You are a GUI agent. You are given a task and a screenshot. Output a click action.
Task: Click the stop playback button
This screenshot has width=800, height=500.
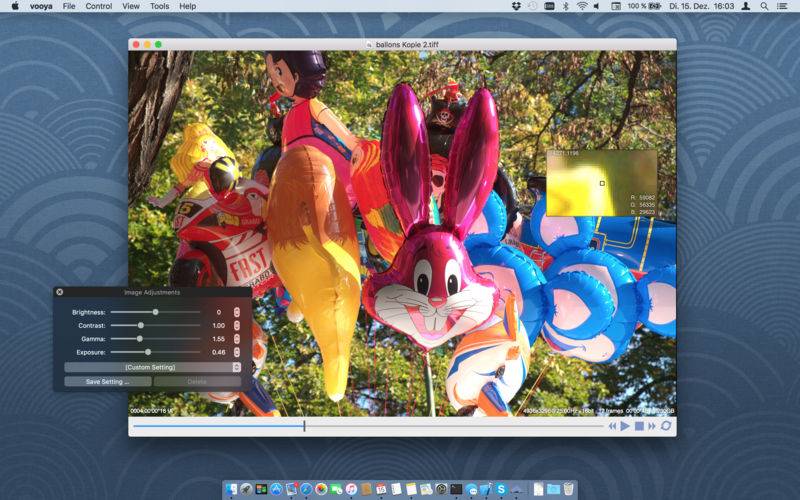pyautogui.click(x=639, y=426)
